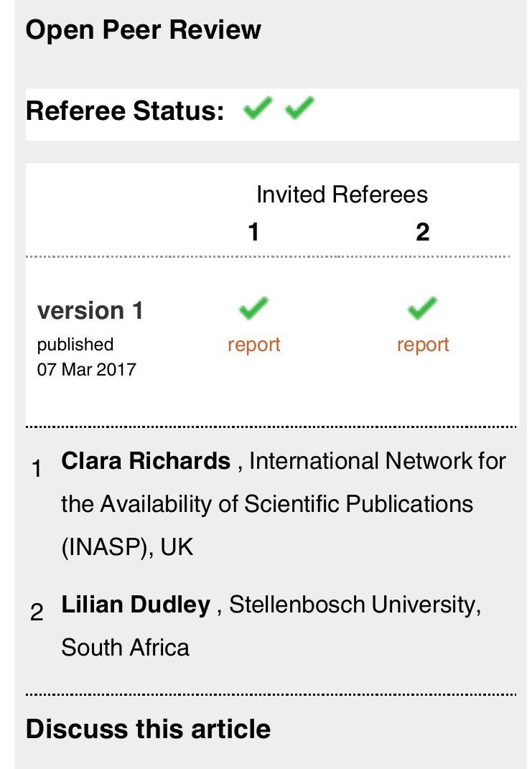Click the Open Peer Review heading
The height and width of the screenshot is (769, 532).
coord(143,30)
